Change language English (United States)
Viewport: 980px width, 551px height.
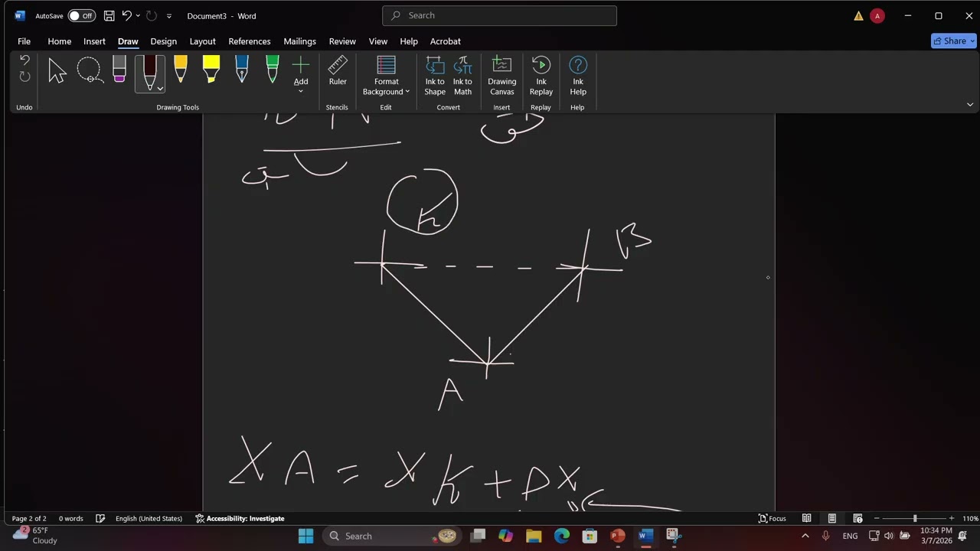click(x=149, y=518)
